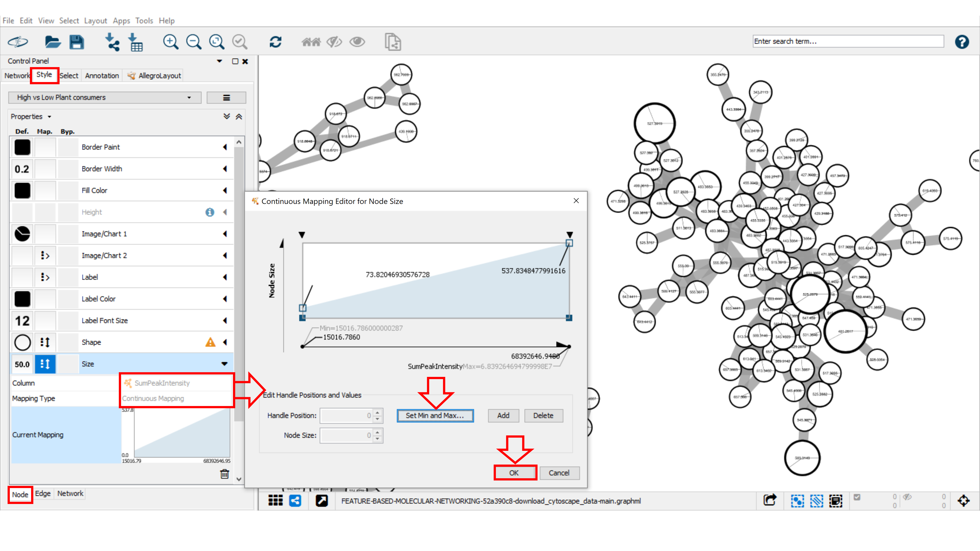This screenshot has width=980, height=551.
Task: Open the Apps menu
Action: pos(121,21)
